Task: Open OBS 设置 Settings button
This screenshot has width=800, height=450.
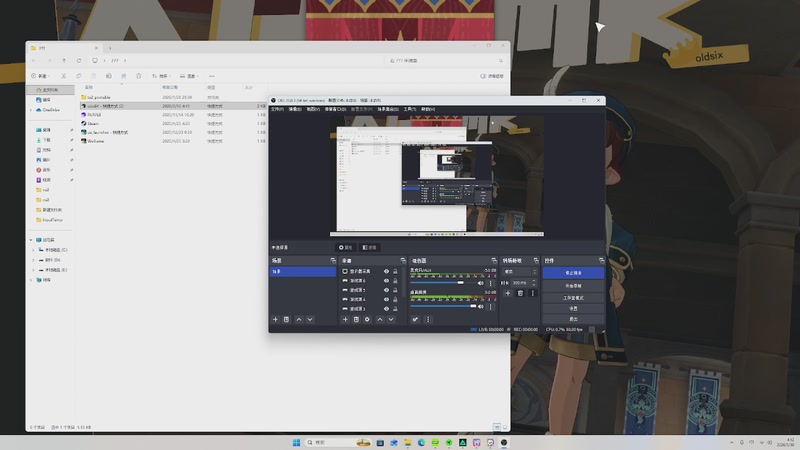Action: point(573,308)
